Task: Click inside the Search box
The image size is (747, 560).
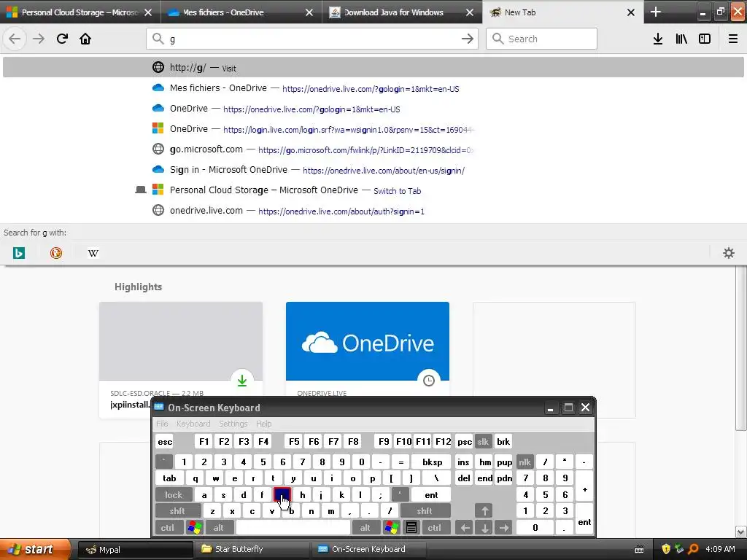Action: pos(542,39)
